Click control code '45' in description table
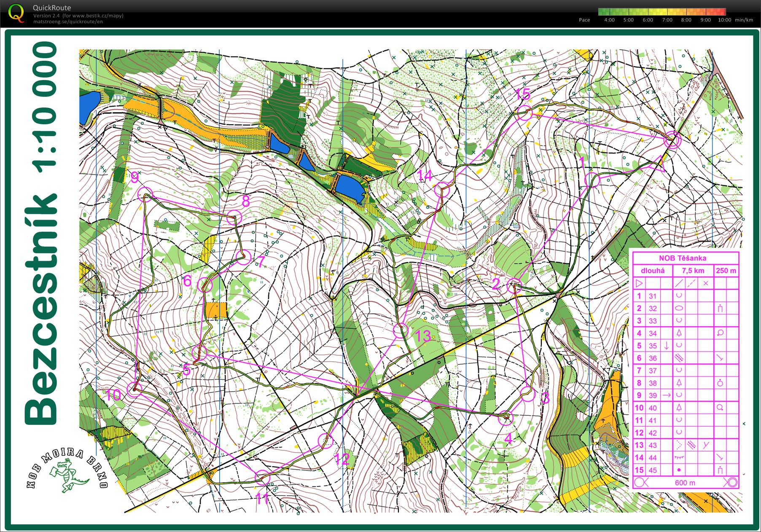The height and width of the screenshot is (532, 761). coord(653,470)
